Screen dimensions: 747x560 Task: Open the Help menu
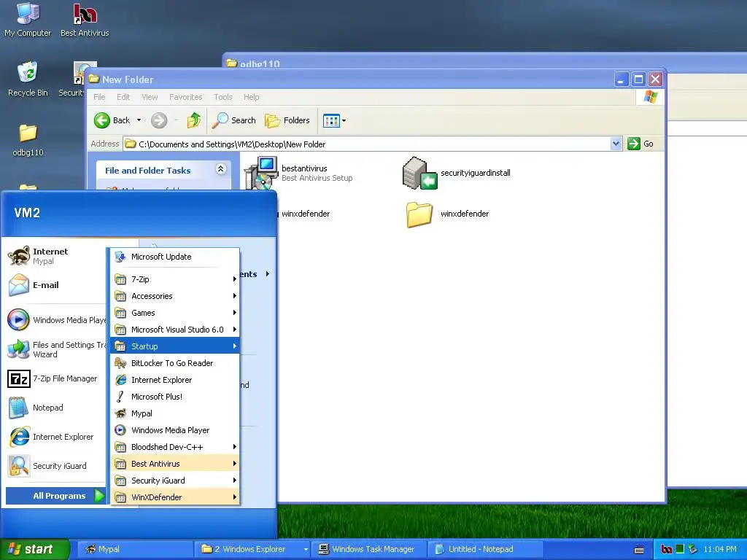[x=251, y=97]
